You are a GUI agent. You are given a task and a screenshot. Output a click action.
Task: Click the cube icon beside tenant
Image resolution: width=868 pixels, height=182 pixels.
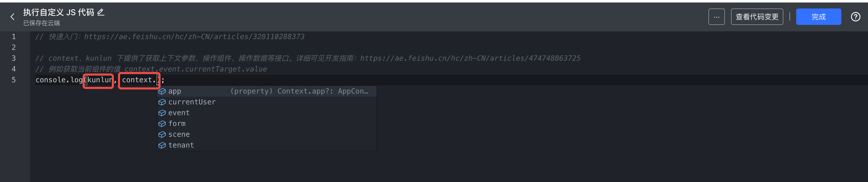[x=162, y=145]
